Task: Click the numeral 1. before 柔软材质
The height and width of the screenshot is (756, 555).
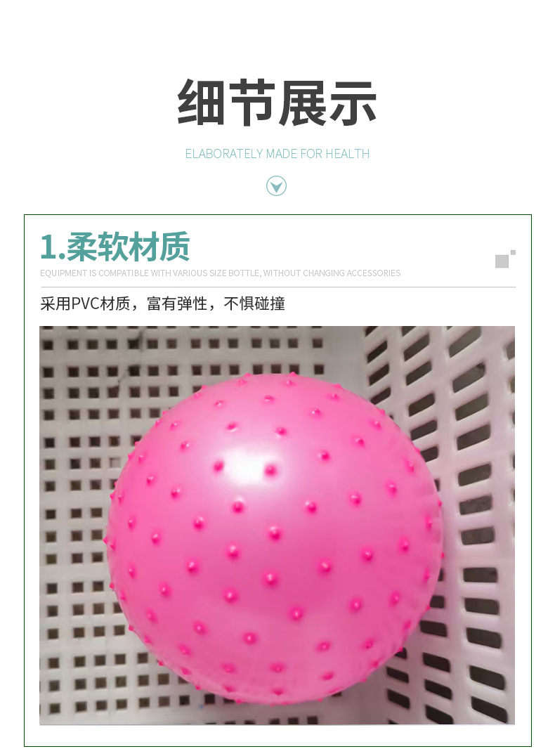Action: click(x=53, y=247)
